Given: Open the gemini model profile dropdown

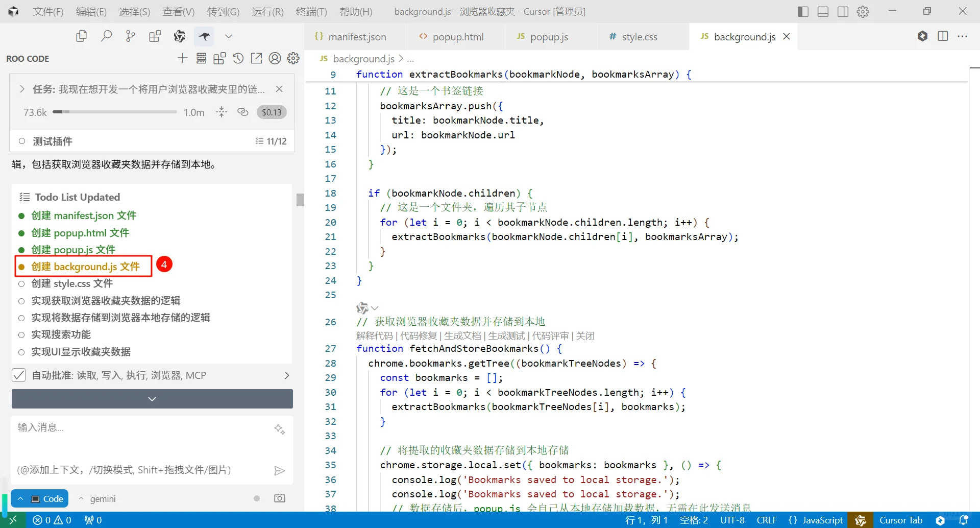Looking at the screenshot, I should (x=97, y=498).
